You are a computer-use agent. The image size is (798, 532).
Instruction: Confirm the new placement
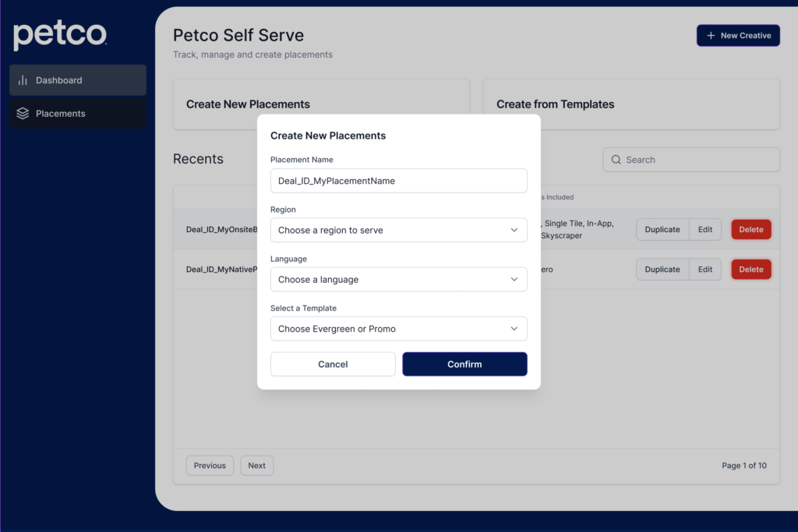click(x=464, y=364)
